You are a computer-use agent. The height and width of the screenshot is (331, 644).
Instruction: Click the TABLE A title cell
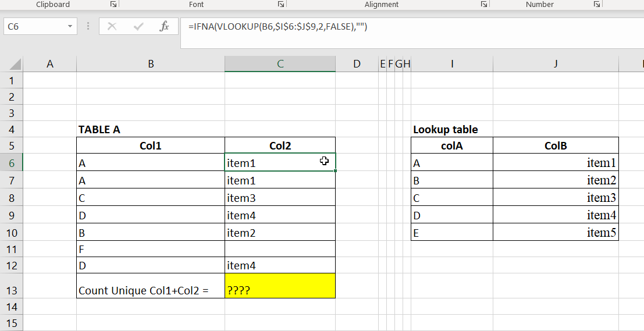coord(151,129)
